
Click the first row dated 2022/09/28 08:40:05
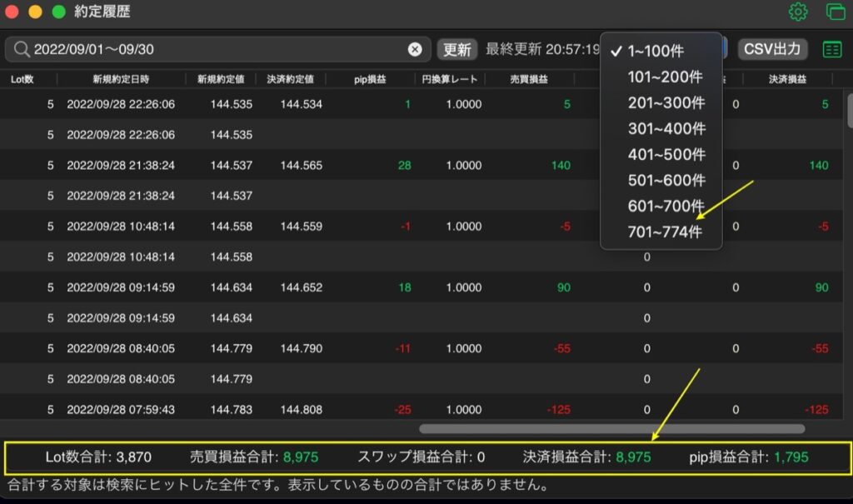[x=423, y=348]
